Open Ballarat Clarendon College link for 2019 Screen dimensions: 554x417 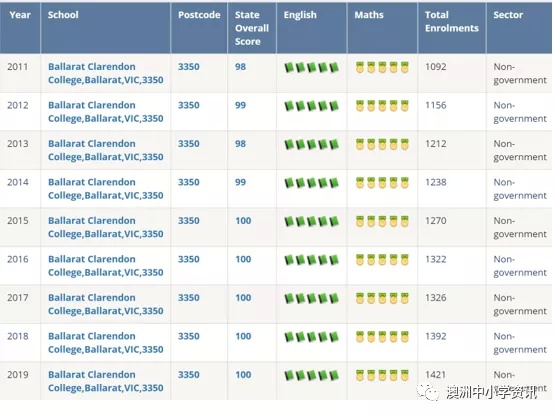(x=106, y=381)
